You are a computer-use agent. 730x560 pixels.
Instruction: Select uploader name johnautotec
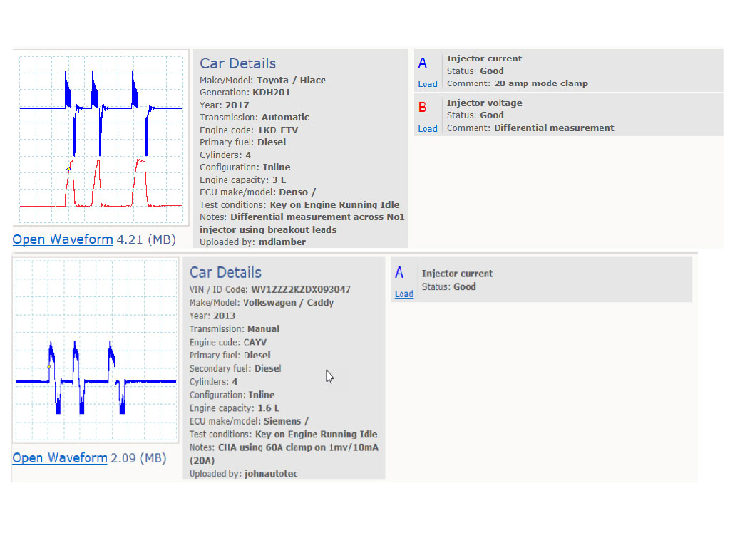pos(271,474)
